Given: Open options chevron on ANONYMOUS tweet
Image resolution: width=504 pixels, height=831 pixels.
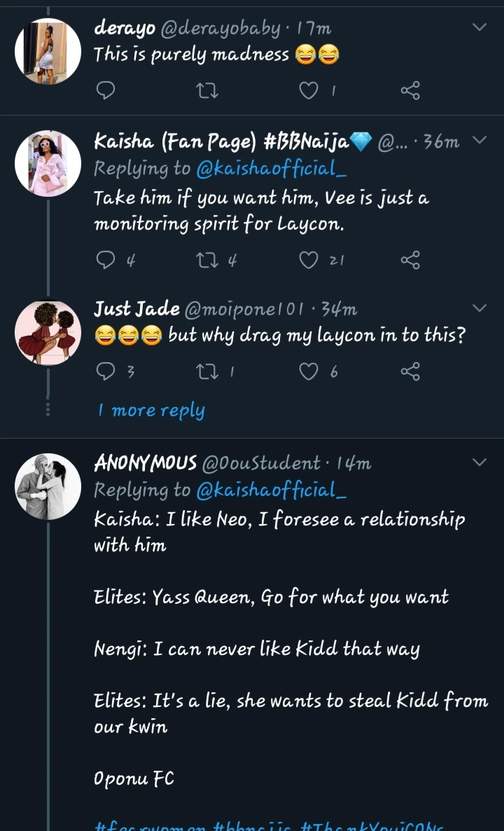Looking at the screenshot, I should tap(479, 462).
